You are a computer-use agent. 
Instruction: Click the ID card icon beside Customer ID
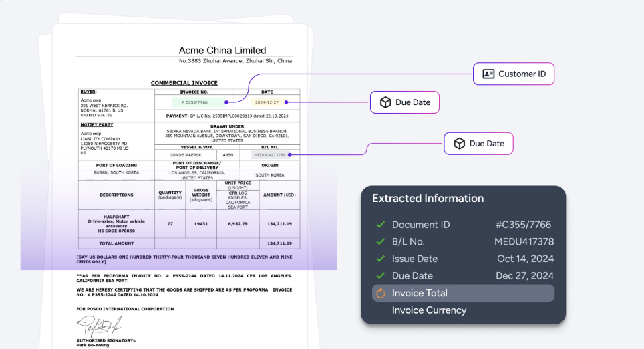point(488,74)
